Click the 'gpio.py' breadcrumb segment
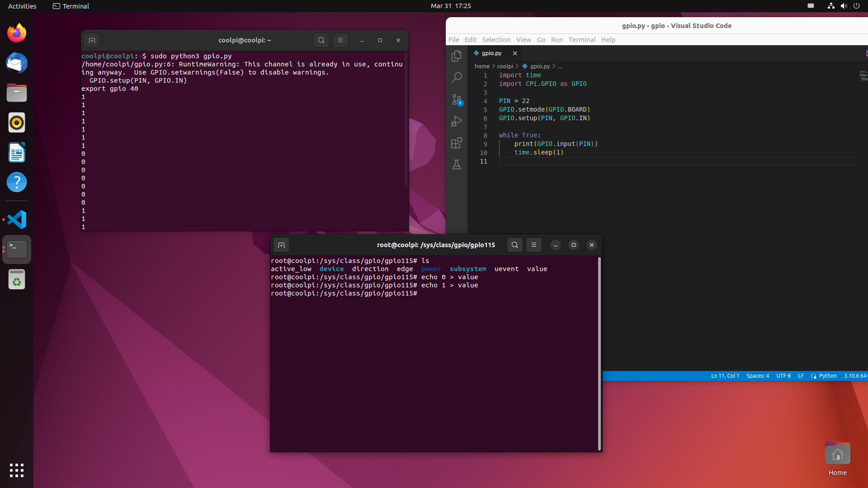This screenshot has height=488, width=868. click(x=536, y=66)
